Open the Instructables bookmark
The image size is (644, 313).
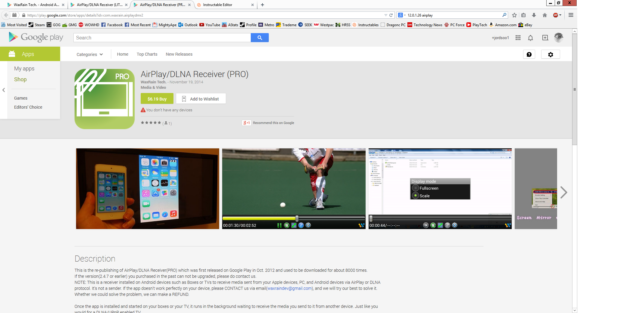point(366,25)
